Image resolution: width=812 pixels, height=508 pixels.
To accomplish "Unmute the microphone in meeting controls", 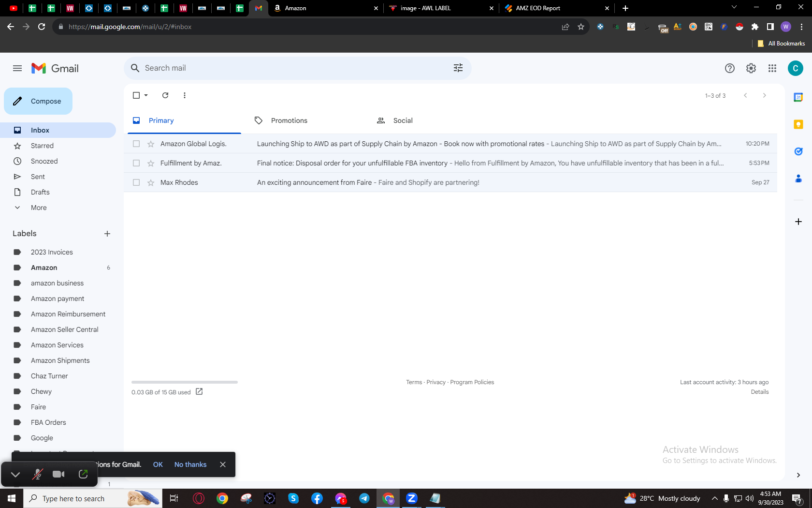I will 37,475.
